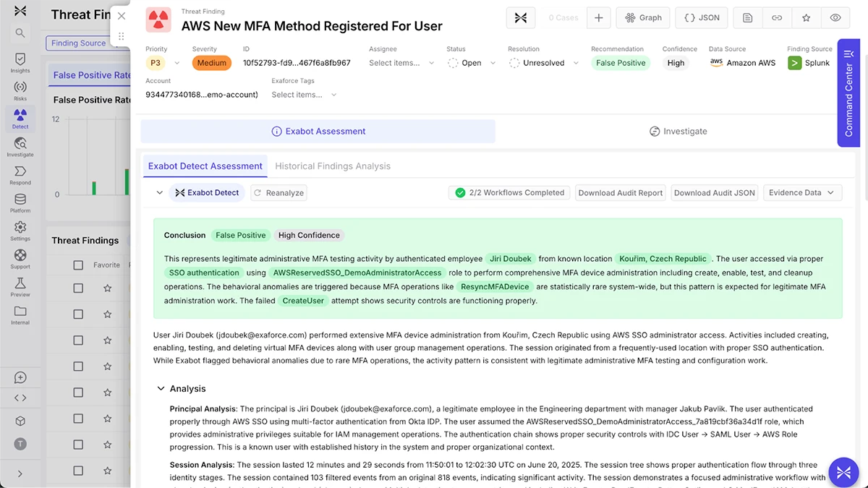
Task: Expand the Status dropdown showing Open
Action: point(472,63)
